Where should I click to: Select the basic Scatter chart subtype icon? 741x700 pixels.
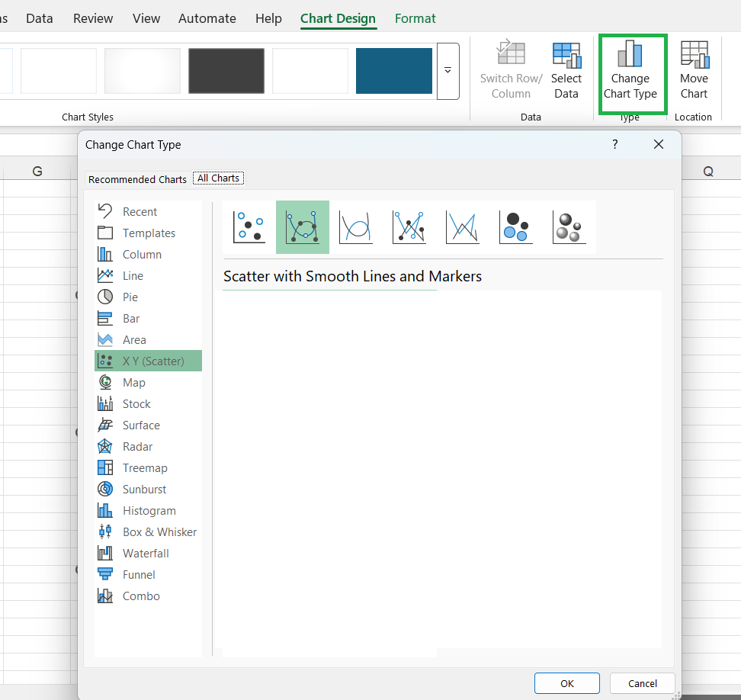[249, 227]
